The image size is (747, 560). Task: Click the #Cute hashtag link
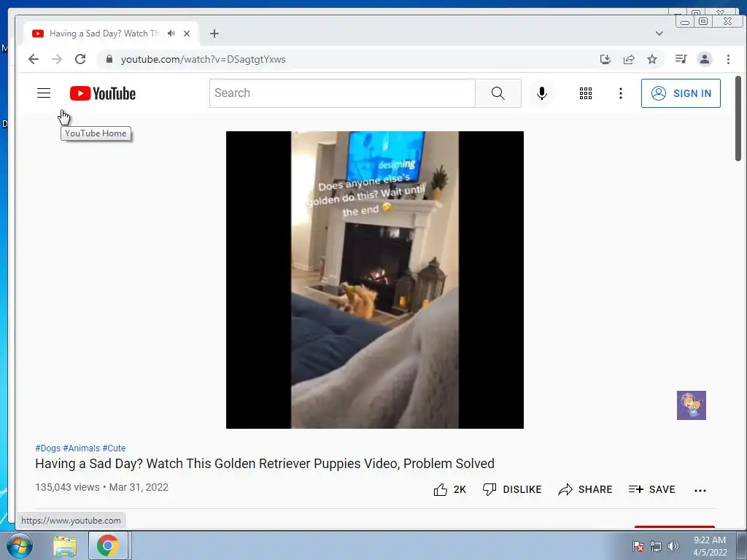tap(114, 448)
